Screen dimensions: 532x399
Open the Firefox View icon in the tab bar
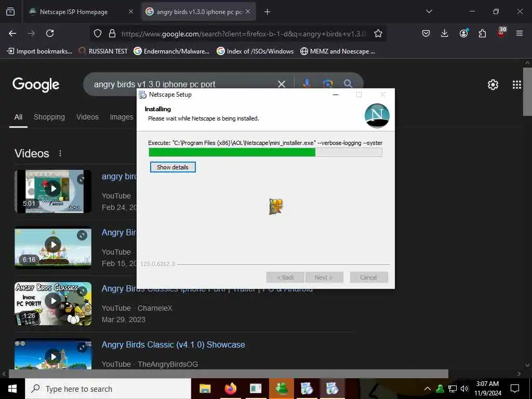[10, 11]
